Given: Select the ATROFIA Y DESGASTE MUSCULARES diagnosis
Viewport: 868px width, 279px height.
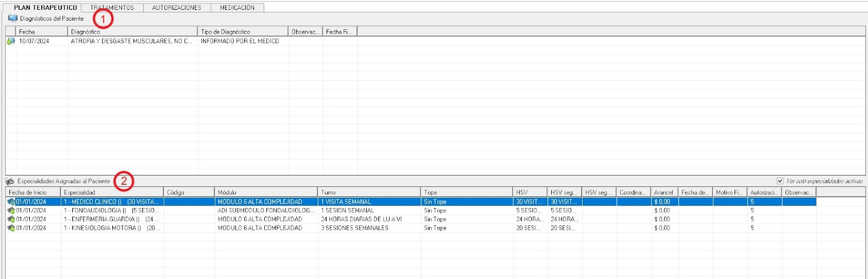Looking at the screenshot, I should pos(131,41).
